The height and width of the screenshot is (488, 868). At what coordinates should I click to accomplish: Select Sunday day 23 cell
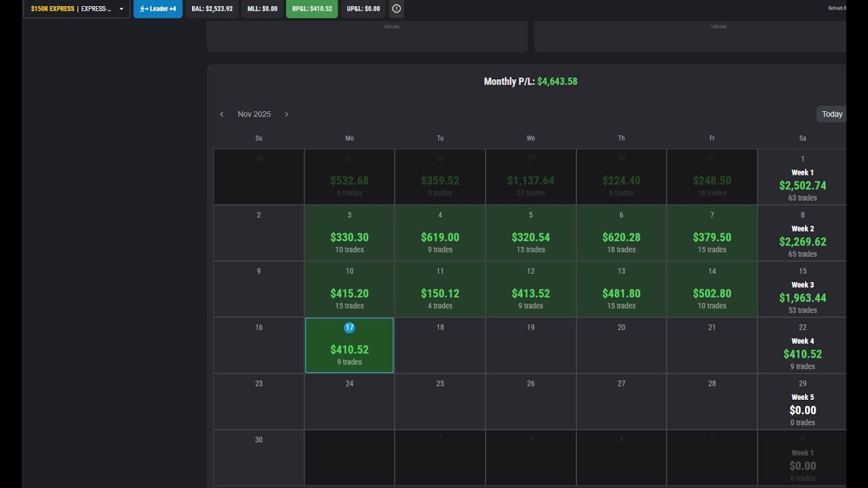[259, 402]
